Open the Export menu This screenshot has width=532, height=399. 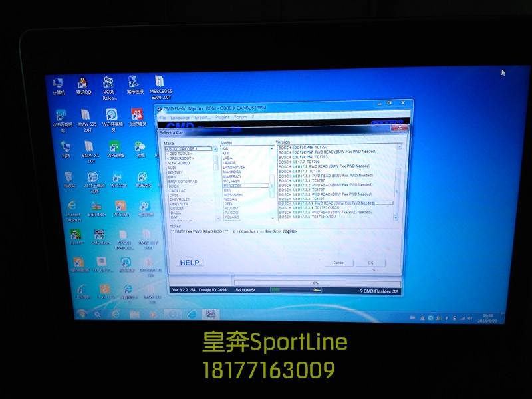(x=203, y=118)
